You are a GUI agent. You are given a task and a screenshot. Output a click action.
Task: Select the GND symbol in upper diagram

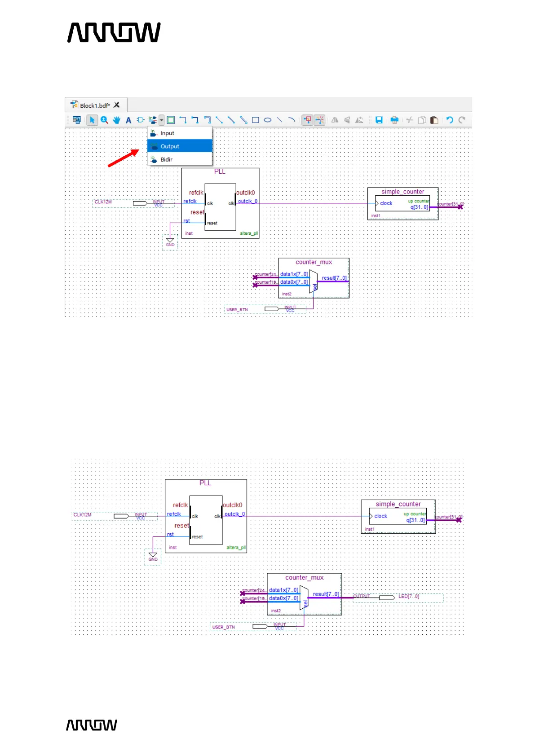pyautogui.click(x=170, y=242)
